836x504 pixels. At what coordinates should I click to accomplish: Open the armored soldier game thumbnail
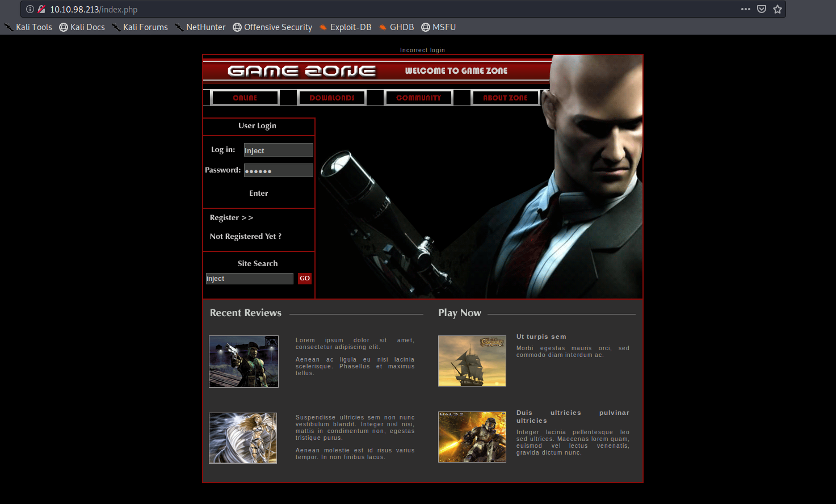tap(472, 437)
